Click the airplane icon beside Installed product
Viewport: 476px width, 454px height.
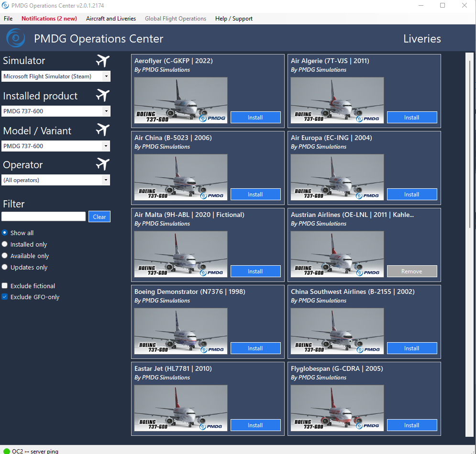(x=103, y=96)
